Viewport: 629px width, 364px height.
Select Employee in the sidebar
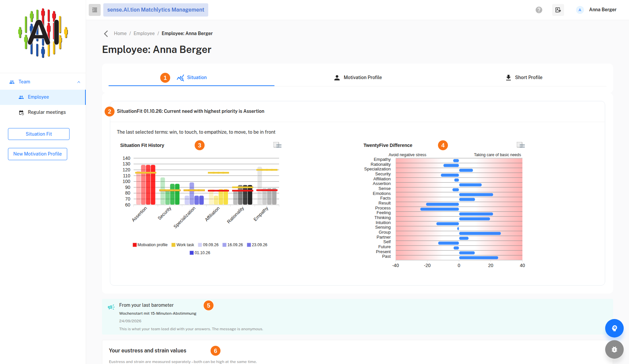tap(43, 97)
